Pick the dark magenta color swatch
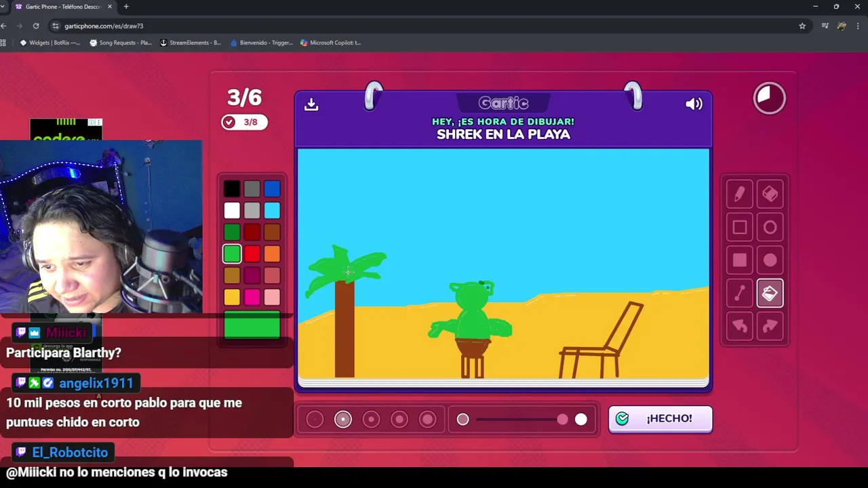Screen dimensions: 868x488 point(252,275)
